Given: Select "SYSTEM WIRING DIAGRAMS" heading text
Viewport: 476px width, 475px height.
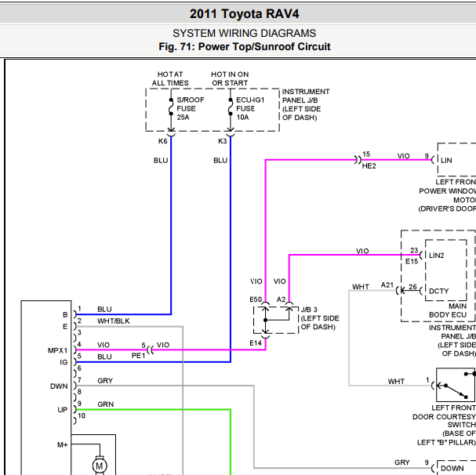Looking at the screenshot, I should click(244, 33).
